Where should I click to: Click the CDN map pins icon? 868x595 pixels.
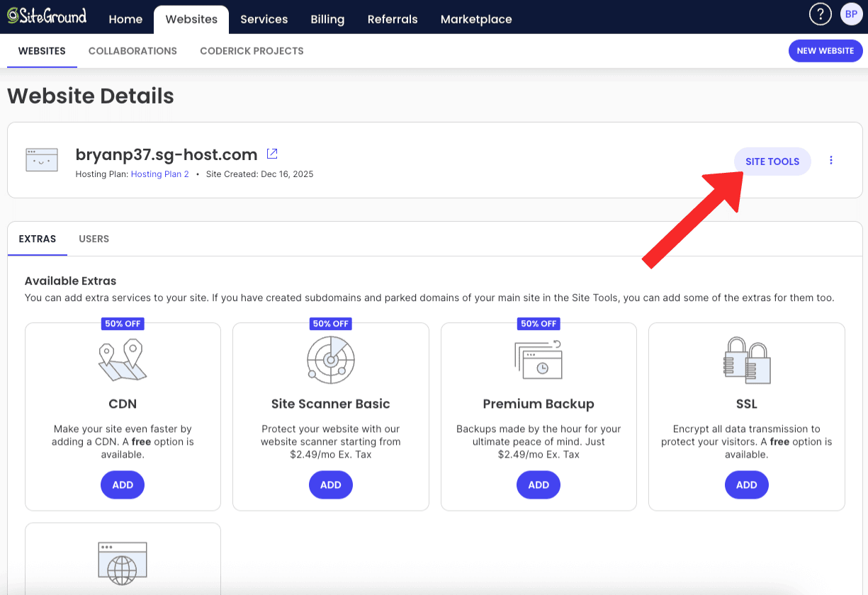pyautogui.click(x=122, y=361)
